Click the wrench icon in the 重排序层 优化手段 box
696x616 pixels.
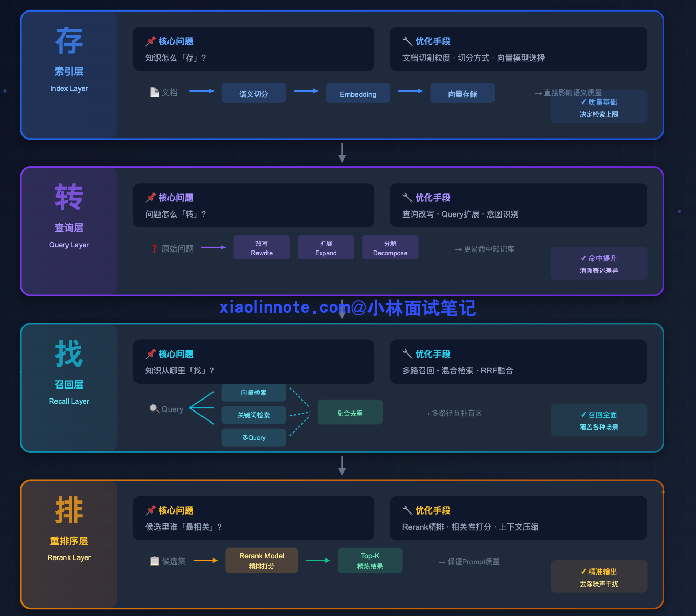coord(407,510)
